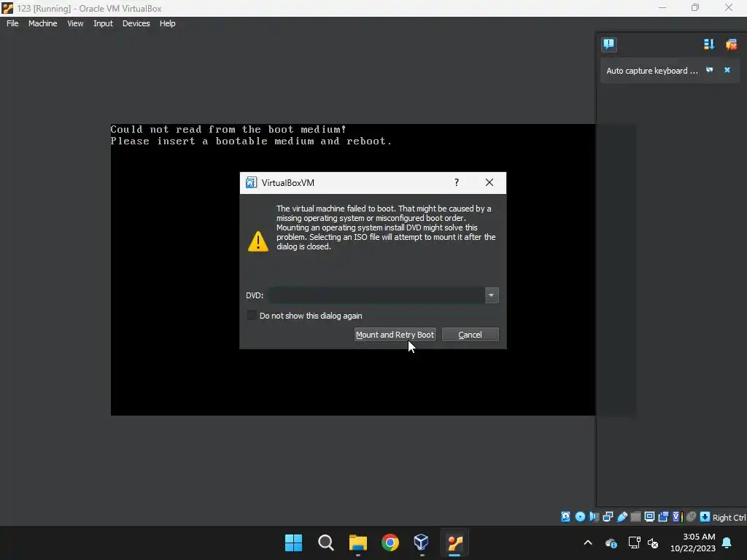Screen dimensions: 747x560
Task: Click the hard disk activity status icon
Action: [x=565, y=517]
